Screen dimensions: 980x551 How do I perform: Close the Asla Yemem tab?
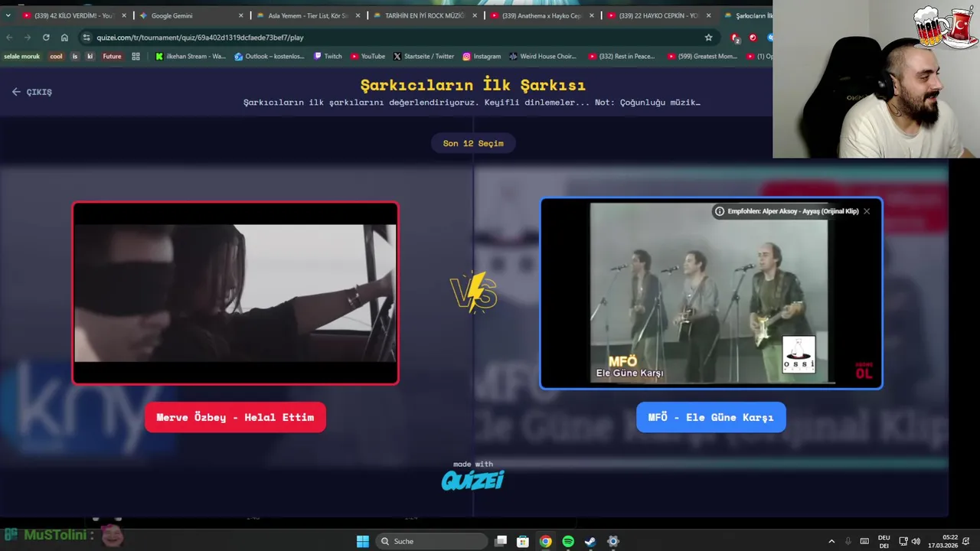pyautogui.click(x=358, y=15)
